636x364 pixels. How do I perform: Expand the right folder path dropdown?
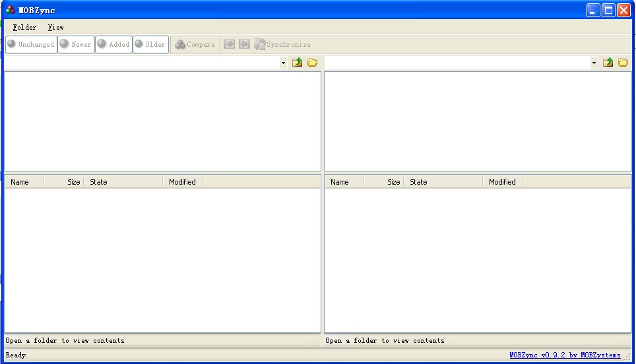[x=594, y=63]
